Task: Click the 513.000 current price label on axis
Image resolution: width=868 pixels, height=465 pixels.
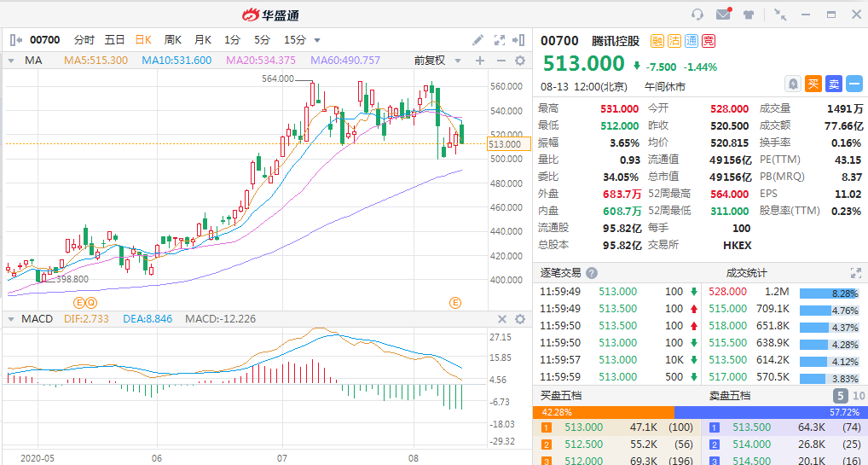Action: pyautogui.click(x=509, y=144)
